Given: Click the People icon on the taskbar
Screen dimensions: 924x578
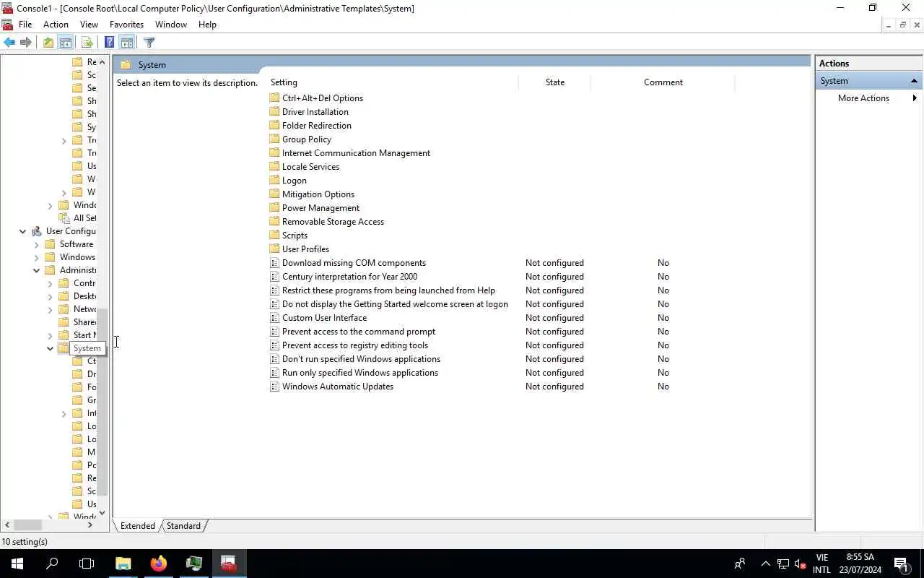Looking at the screenshot, I should [739, 564].
